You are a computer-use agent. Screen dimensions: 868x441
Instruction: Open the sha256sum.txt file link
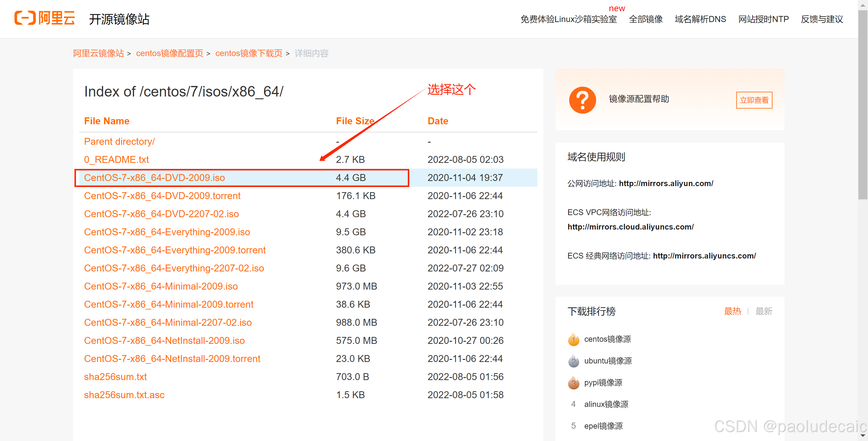click(115, 377)
